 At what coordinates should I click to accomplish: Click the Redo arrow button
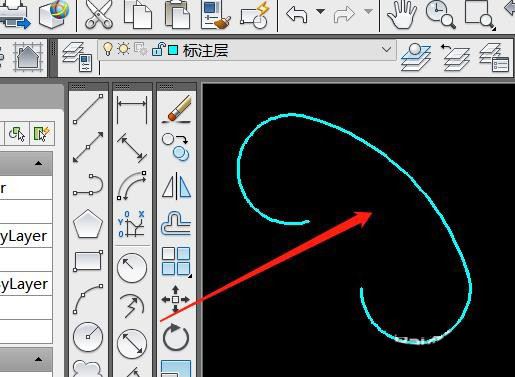coord(344,14)
